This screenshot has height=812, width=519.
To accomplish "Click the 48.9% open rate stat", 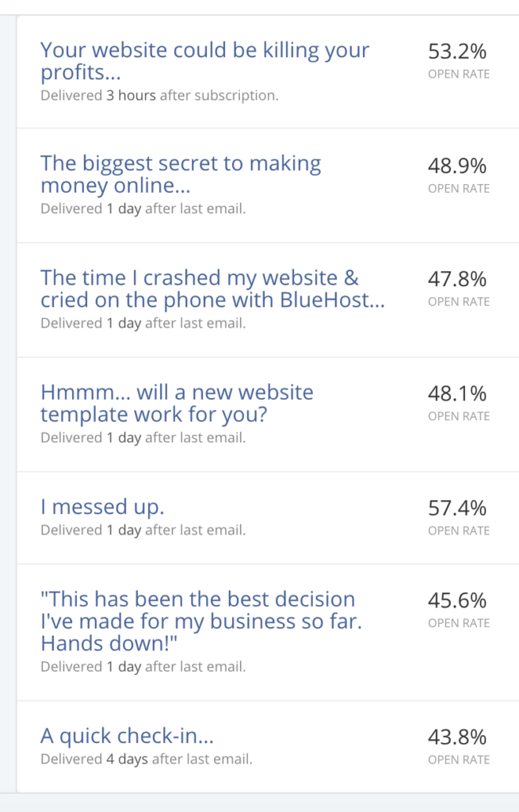I will (x=457, y=166).
